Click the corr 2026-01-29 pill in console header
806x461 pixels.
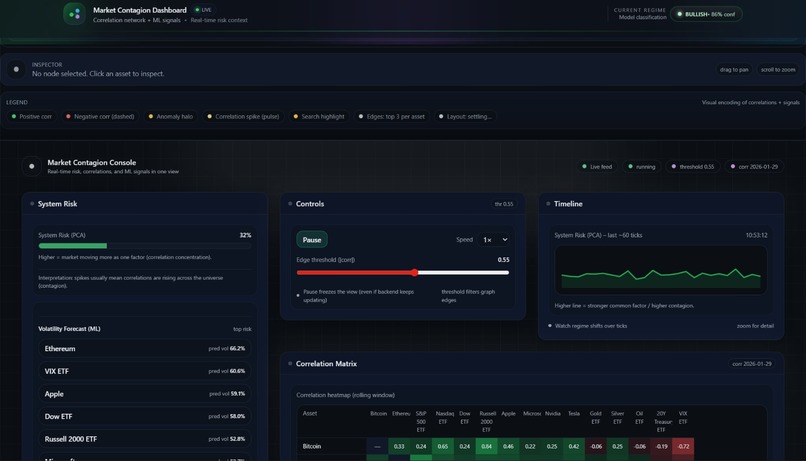(754, 167)
